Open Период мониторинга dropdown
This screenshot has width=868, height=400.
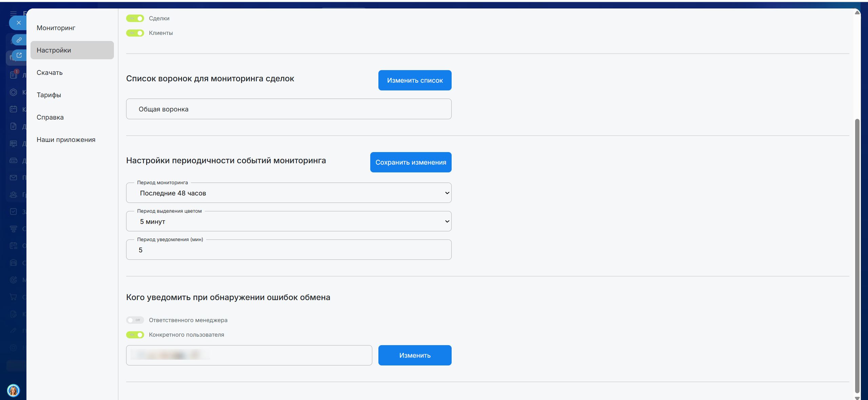(x=289, y=193)
